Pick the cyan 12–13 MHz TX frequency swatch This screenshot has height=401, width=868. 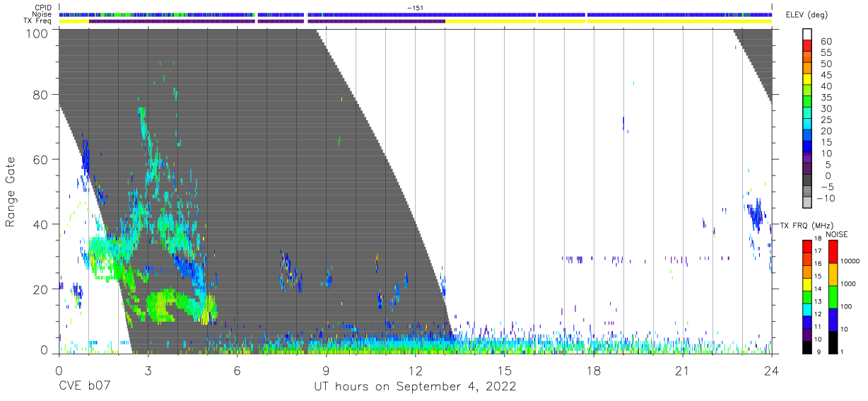pyautogui.click(x=807, y=309)
